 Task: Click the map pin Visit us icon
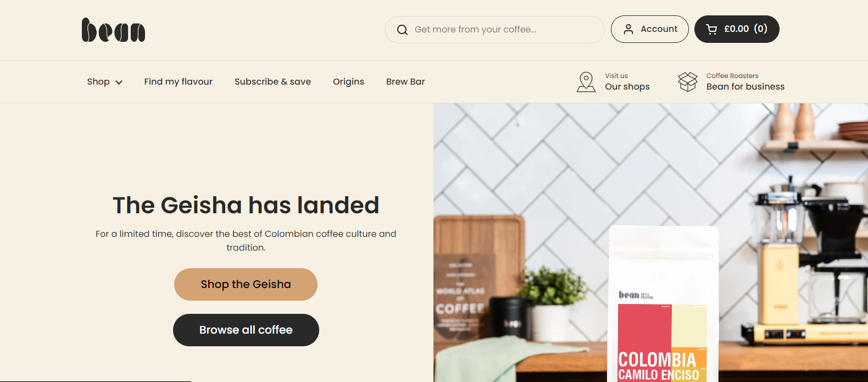coord(586,82)
